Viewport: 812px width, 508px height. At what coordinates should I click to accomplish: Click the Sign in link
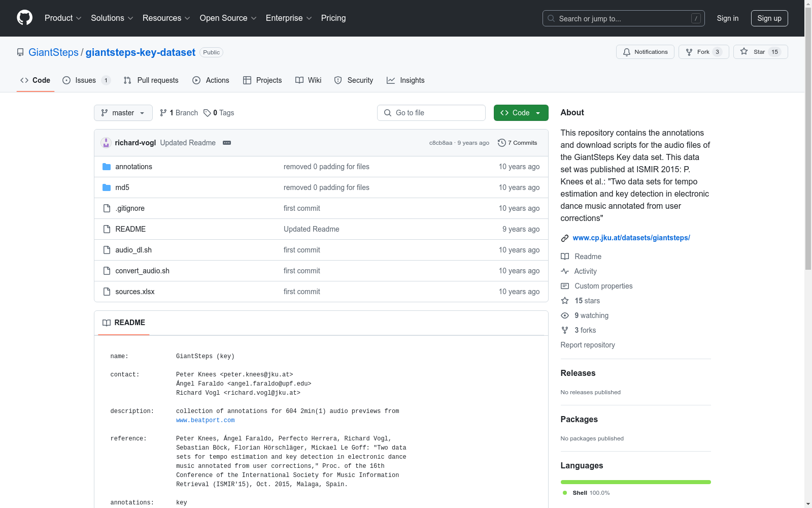click(x=728, y=18)
